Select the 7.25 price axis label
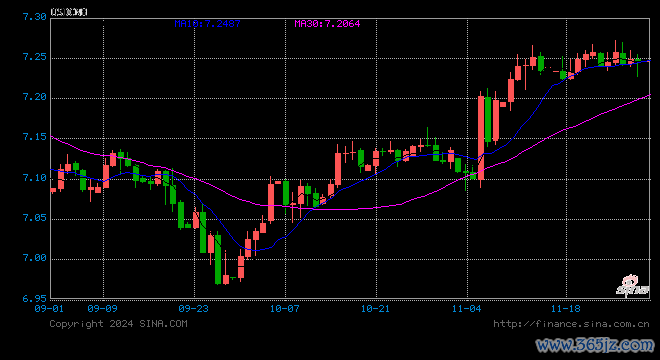Image resolution: width=660 pixels, height=360 pixels. click(x=35, y=57)
